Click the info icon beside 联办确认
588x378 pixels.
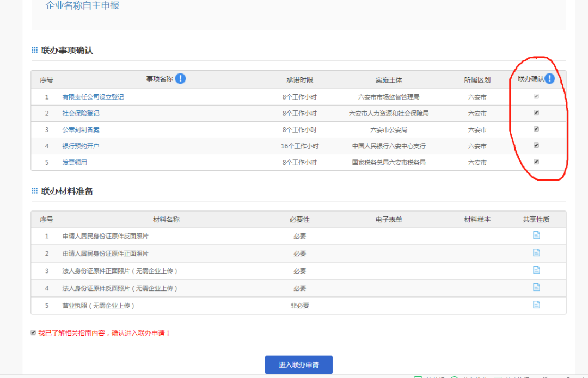click(549, 78)
